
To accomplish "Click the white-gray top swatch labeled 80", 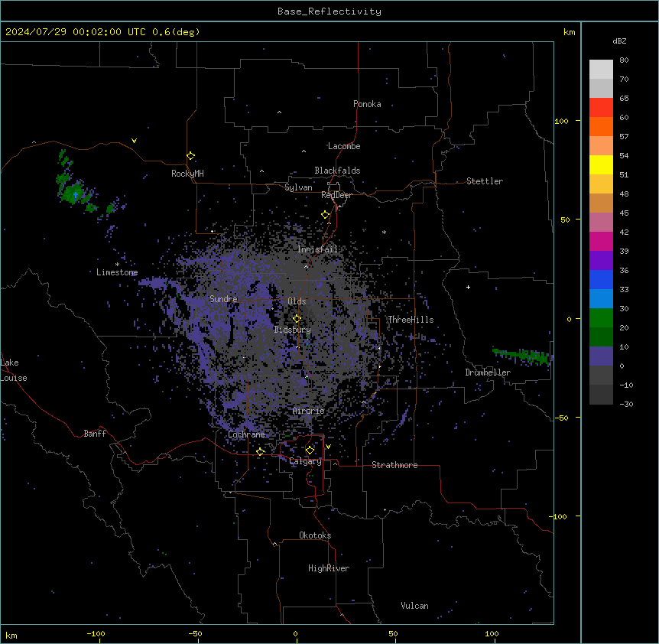I will [x=601, y=70].
